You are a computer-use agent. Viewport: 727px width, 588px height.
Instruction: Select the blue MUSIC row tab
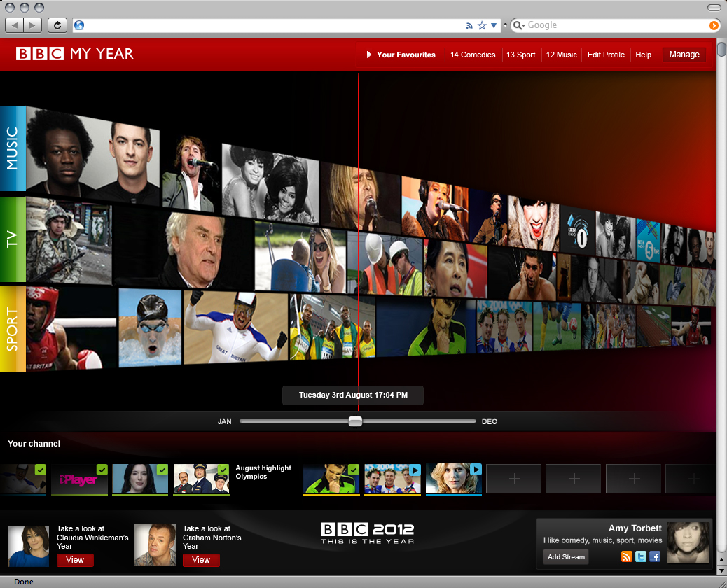[13, 148]
